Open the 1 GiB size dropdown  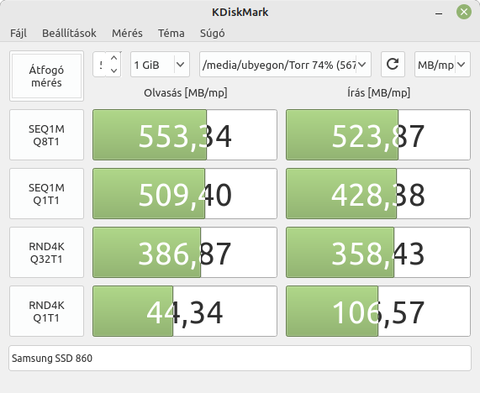(x=160, y=64)
